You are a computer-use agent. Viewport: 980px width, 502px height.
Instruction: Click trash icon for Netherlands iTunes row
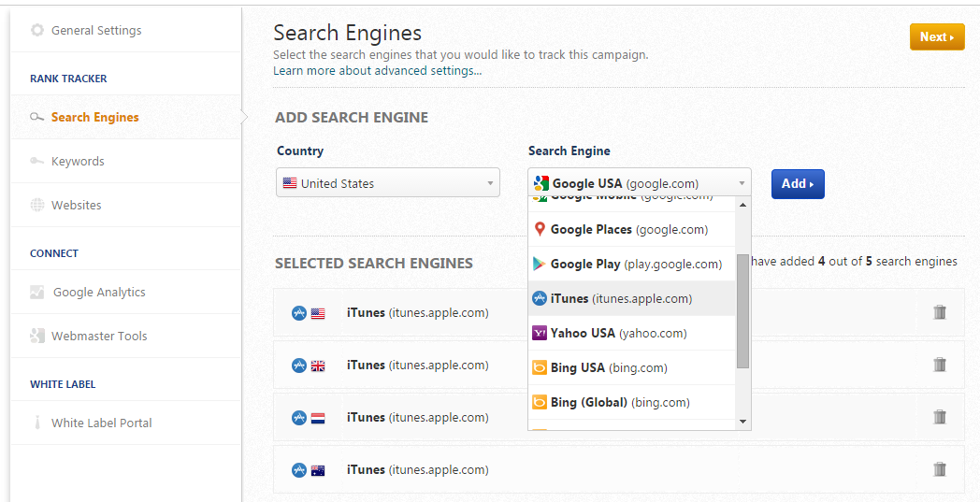[940, 417]
